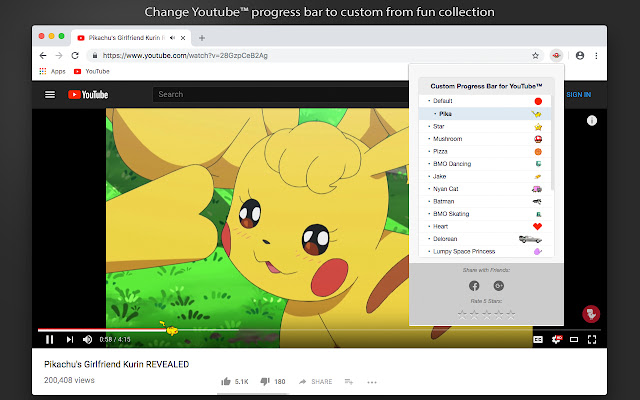Open Apps bookmark shortcut
The height and width of the screenshot is (400, 640).
click(x=52, y=71)
